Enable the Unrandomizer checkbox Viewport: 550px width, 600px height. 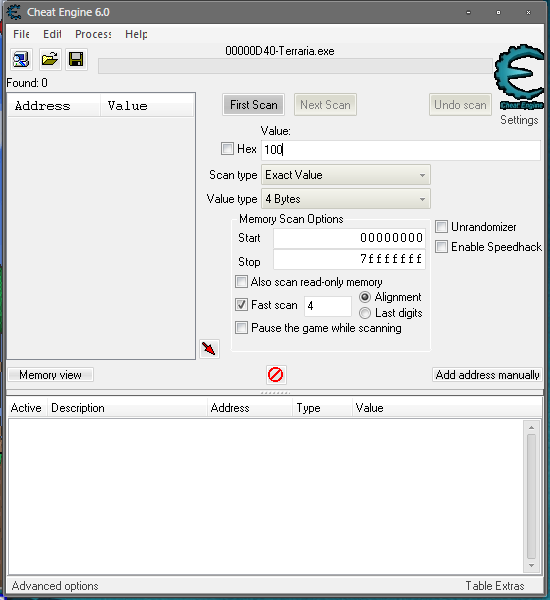441,227
